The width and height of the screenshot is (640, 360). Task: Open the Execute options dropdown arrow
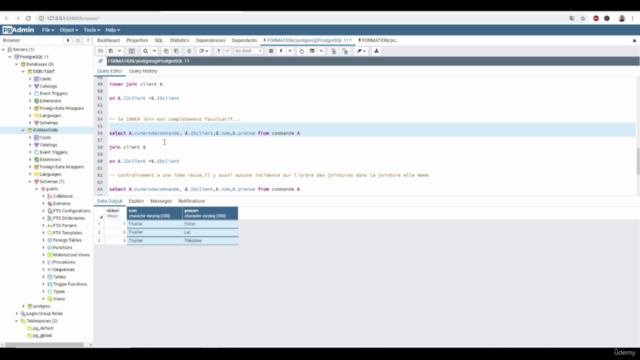coord(290,51)
